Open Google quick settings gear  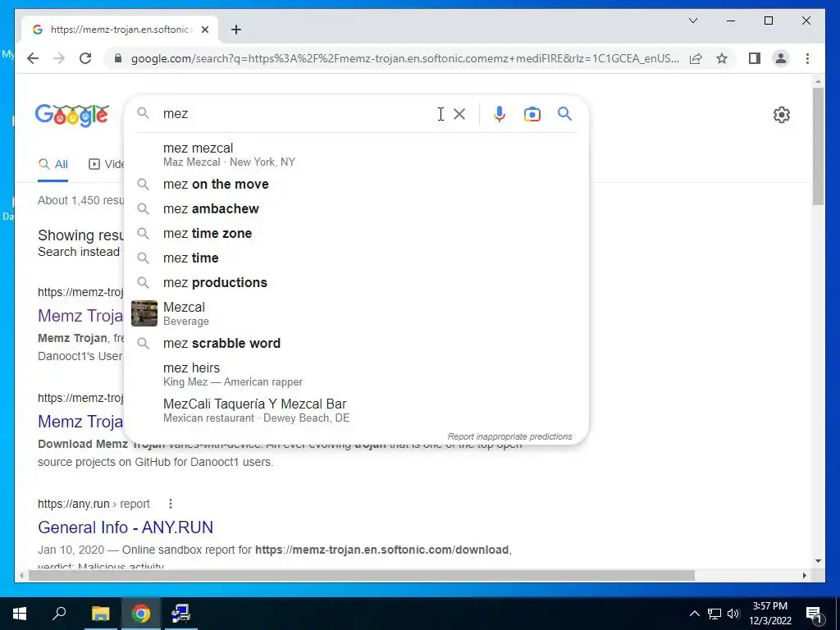pos(782,115)
